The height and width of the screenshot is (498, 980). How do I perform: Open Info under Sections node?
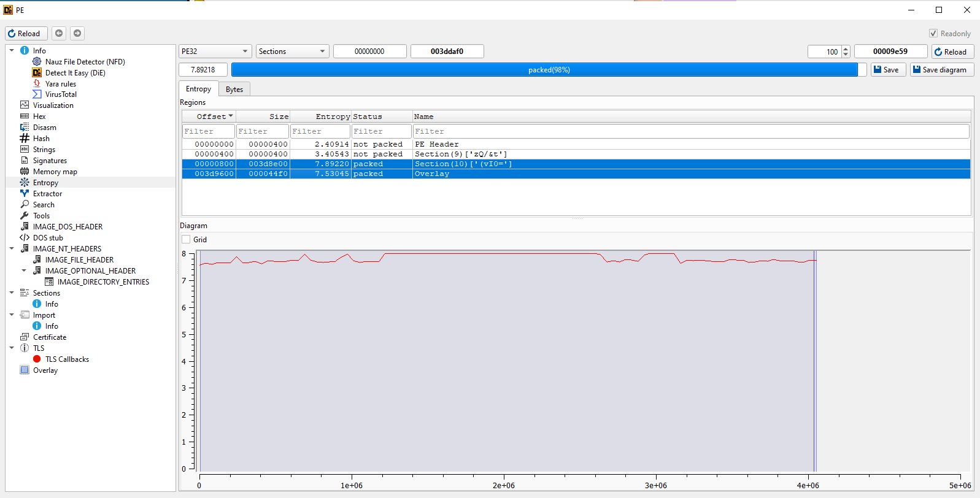[x=52, y=304]
